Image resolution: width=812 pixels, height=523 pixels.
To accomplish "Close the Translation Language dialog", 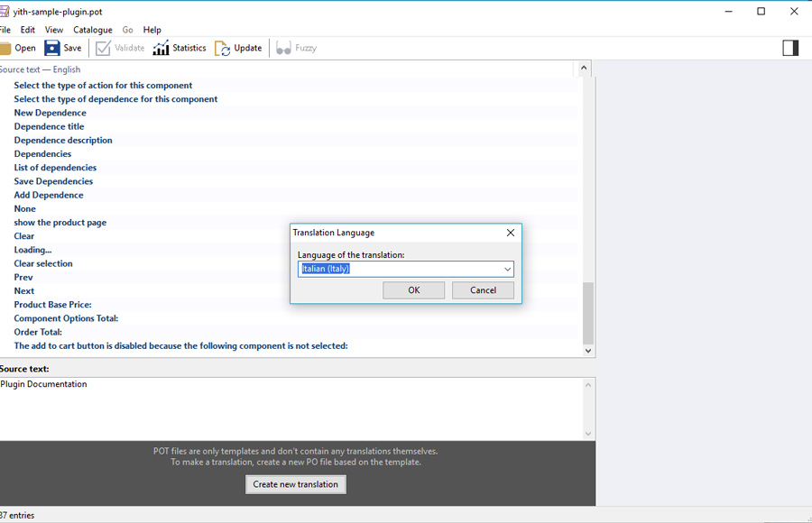I will tap(510, 233).
